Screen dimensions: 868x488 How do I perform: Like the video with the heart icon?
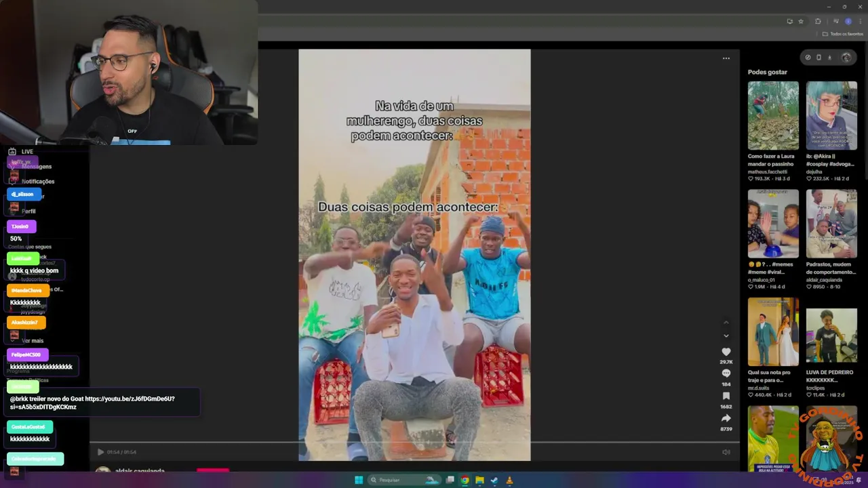pyautogui.click(x=726, y=352)
